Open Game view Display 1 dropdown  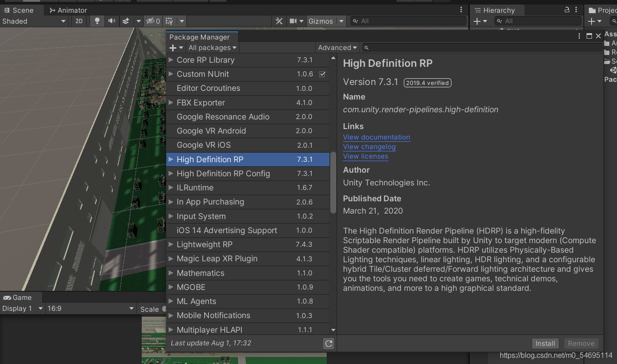(22, 309)
